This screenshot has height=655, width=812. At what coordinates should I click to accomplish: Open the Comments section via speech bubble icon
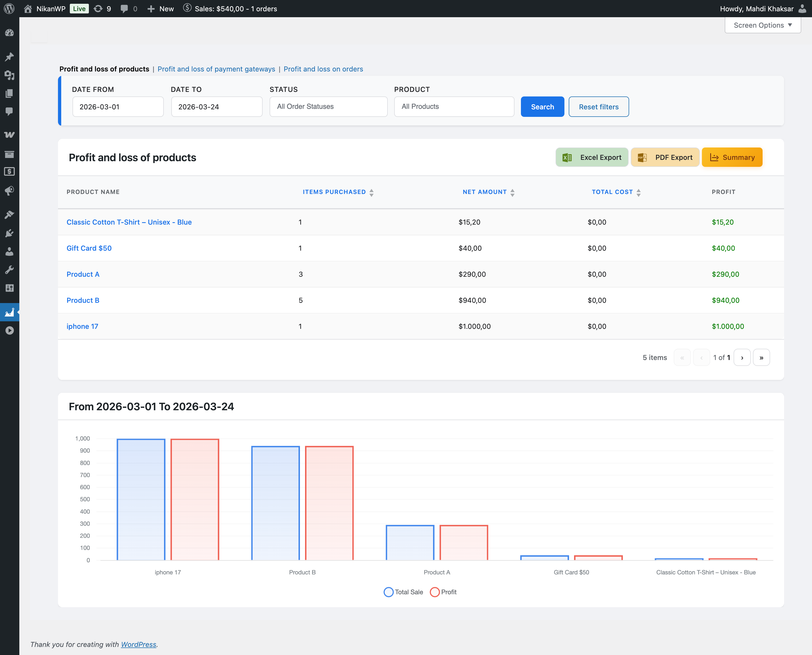click(9, 111)
